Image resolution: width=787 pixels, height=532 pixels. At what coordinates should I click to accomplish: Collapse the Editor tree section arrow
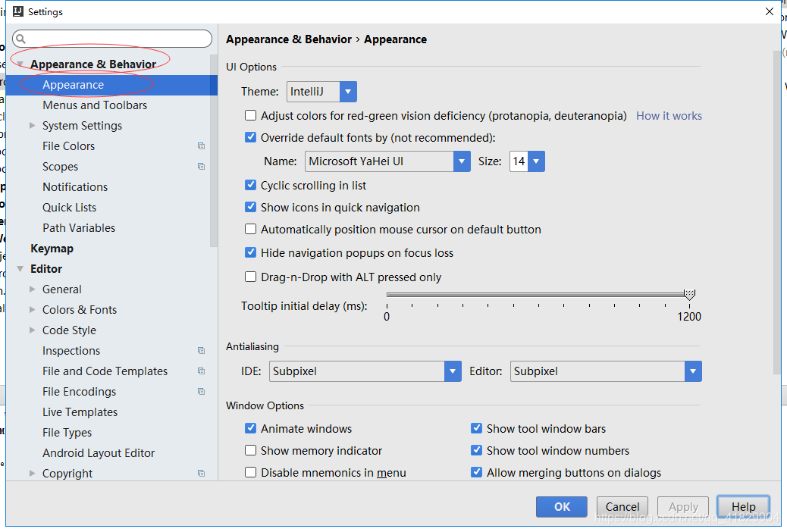(20, 269)
